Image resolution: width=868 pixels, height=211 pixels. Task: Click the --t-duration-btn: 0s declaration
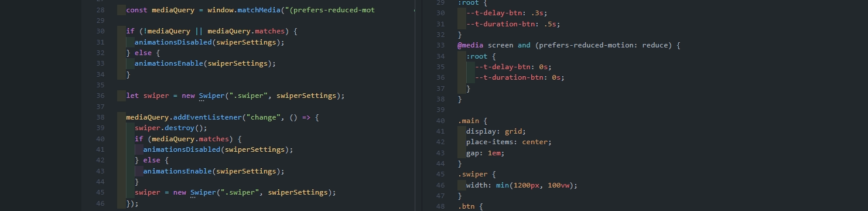coord(520,77)
